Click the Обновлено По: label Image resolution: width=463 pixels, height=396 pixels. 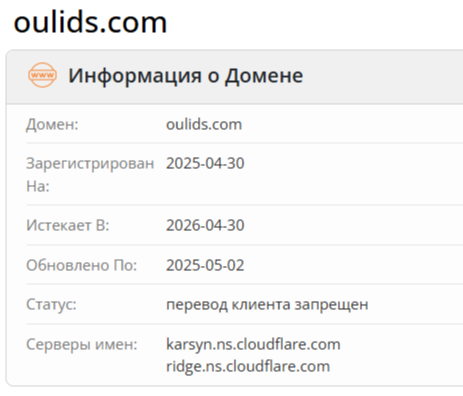[x=82, y=265]
